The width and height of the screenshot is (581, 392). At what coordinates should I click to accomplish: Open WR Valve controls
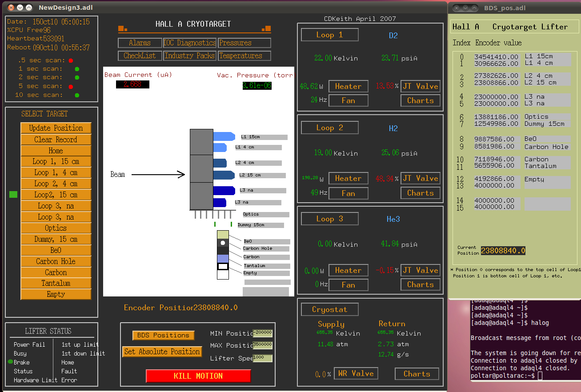click(356, 374)
